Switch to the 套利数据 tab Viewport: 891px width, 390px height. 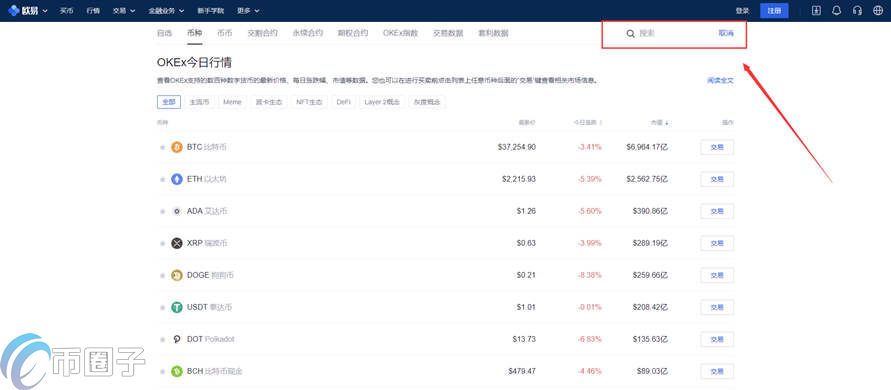pyautogui.click(x=493, y=33)
